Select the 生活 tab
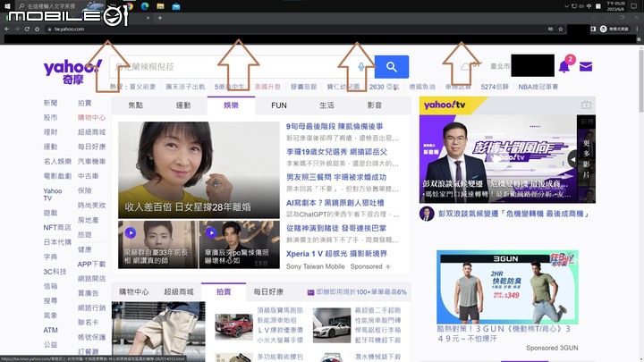The height and width of the screenshot is (362, 644). (x=326, y=105)
